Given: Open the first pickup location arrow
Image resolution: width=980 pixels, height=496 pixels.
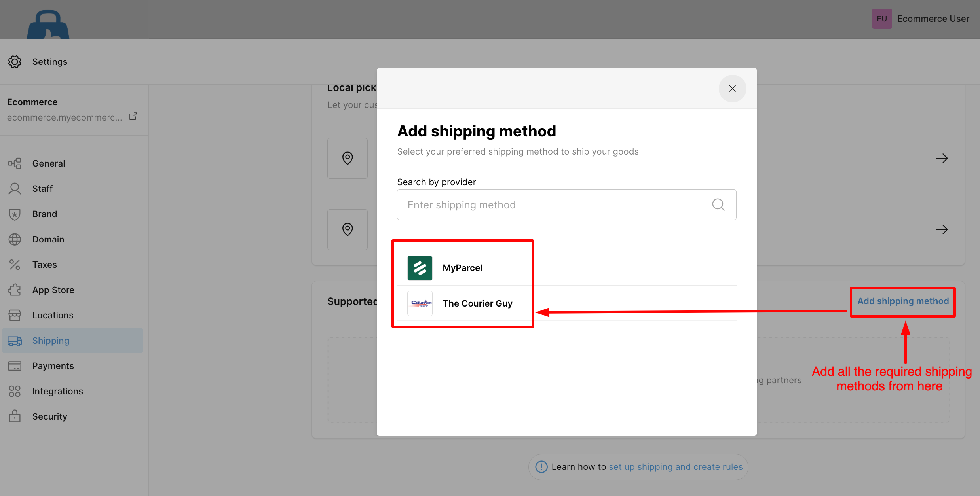Looking at the screenshot, I should pos(942,158).
